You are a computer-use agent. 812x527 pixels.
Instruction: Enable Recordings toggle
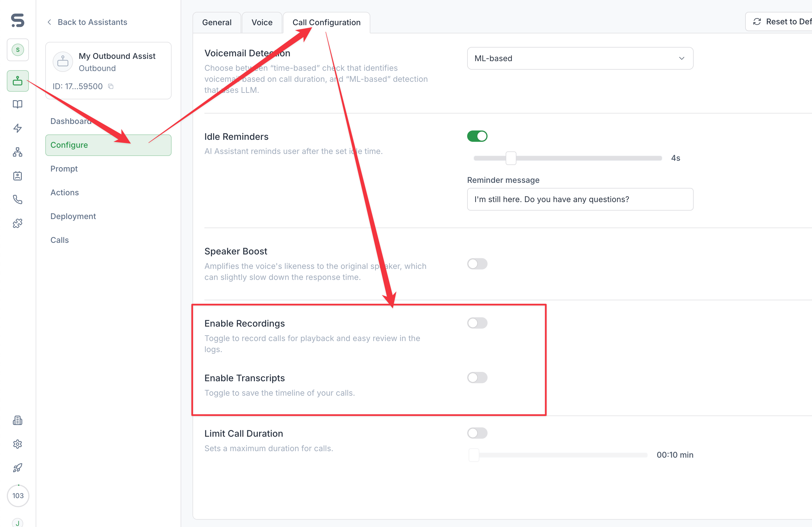[477, 323]
